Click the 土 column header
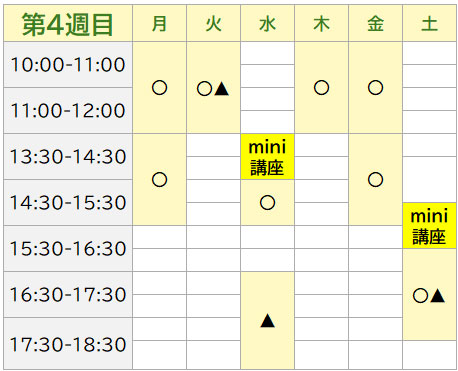The width and height of the screenshot is (458, 371). click(429, 23)
